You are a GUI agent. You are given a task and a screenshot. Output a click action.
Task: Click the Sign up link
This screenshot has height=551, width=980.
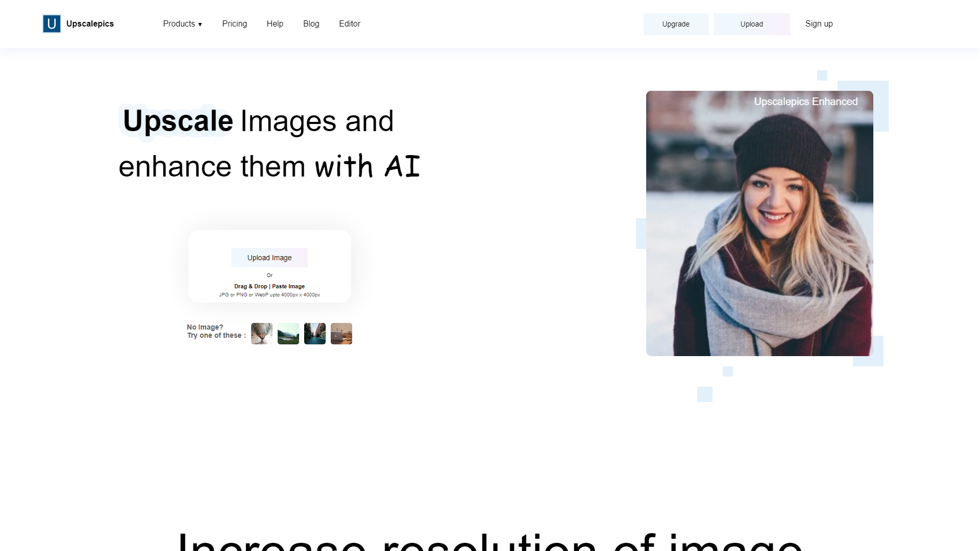(x=819, y=24)
